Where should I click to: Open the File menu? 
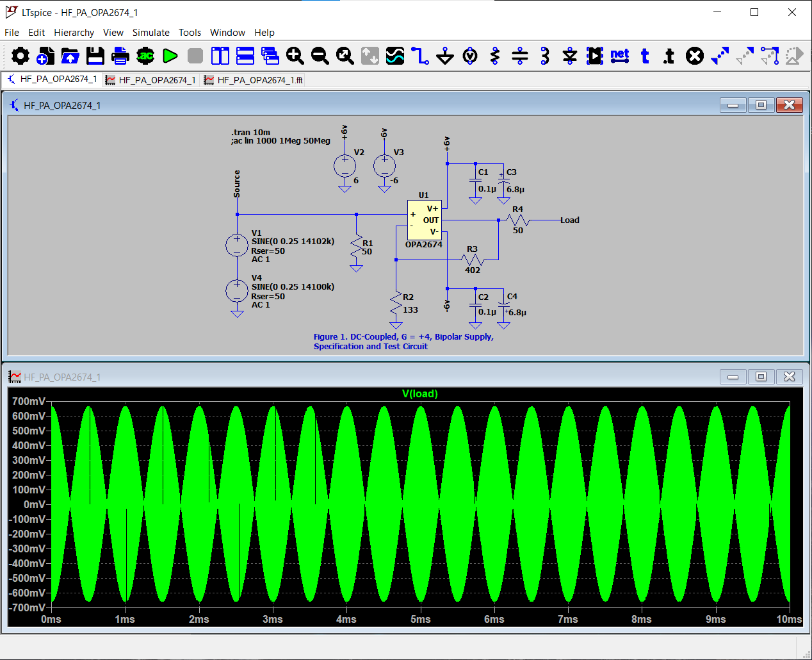[x=12, y=33]
